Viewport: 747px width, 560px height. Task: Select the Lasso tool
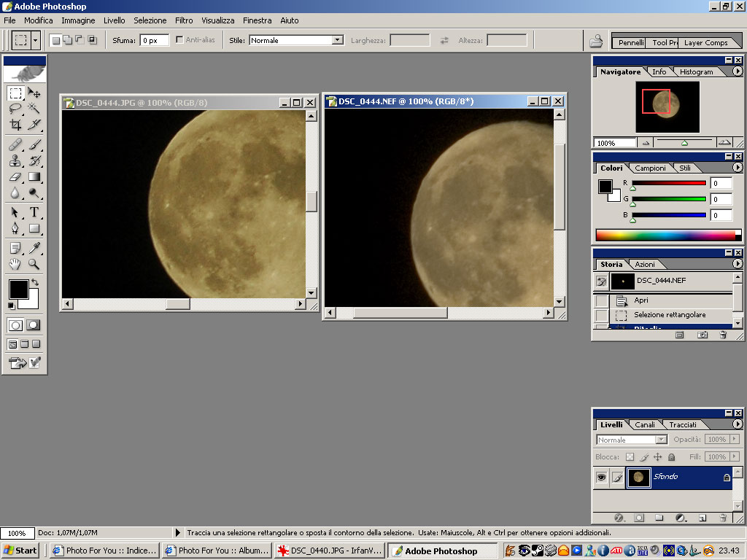pos(15,109)
